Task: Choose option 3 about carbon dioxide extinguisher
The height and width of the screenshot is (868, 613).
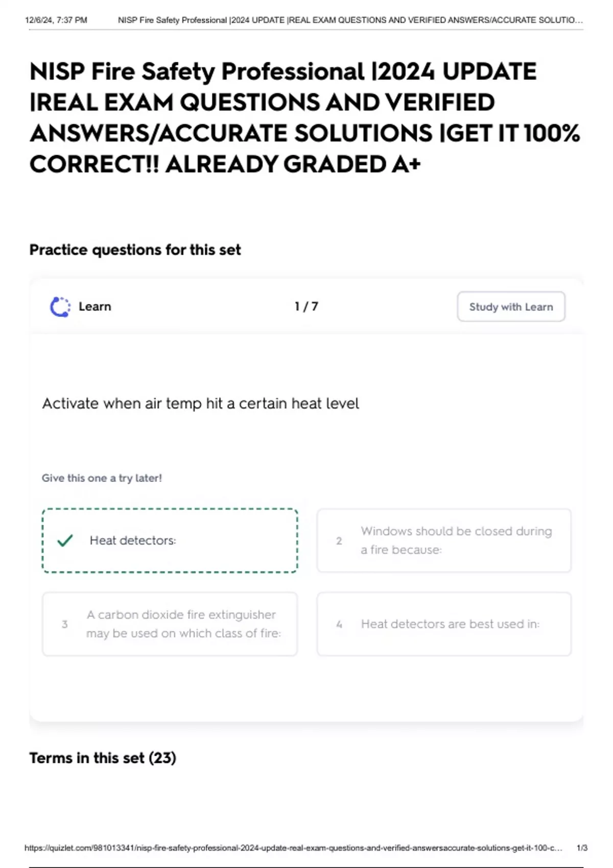Action: (x=170, y=624)
